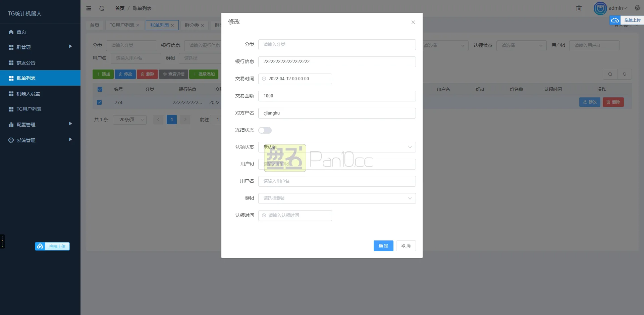Expand the 系统管理 sidebar section
The width and height of the screenshot is (644, 315).
click(x=25, y=140)
